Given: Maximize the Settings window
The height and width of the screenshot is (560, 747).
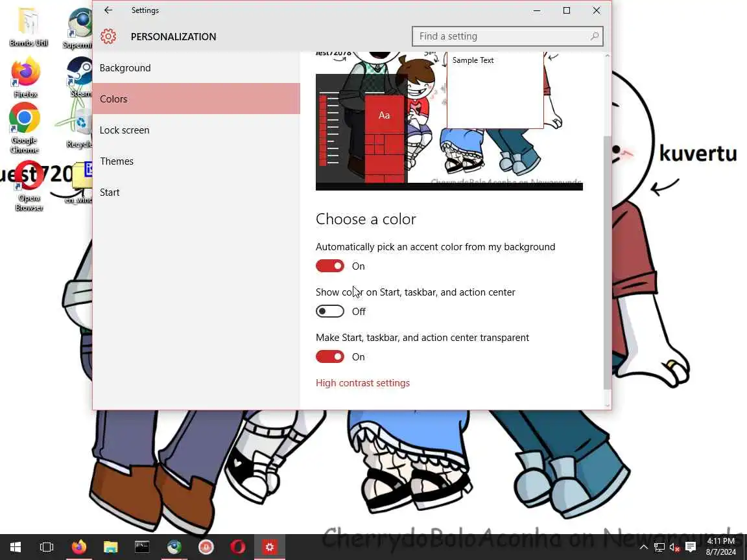Looking at the screenshot, I should pyautogui.click(x=567, y=10).
